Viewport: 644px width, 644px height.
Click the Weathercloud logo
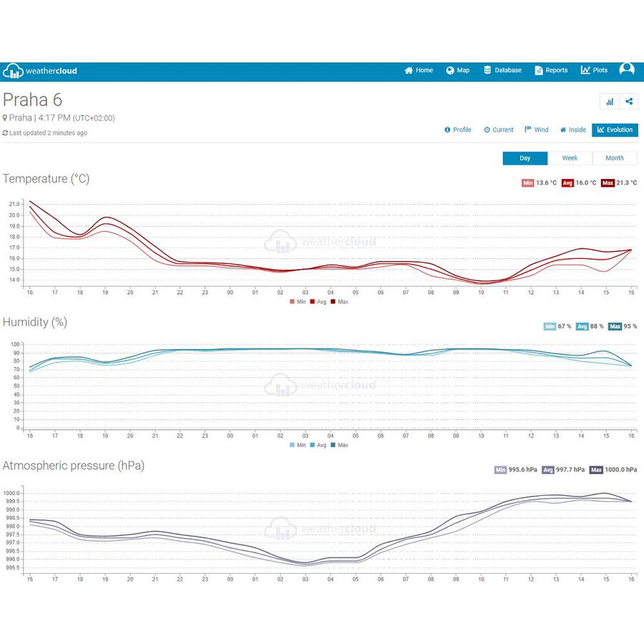tap(40, 71)
